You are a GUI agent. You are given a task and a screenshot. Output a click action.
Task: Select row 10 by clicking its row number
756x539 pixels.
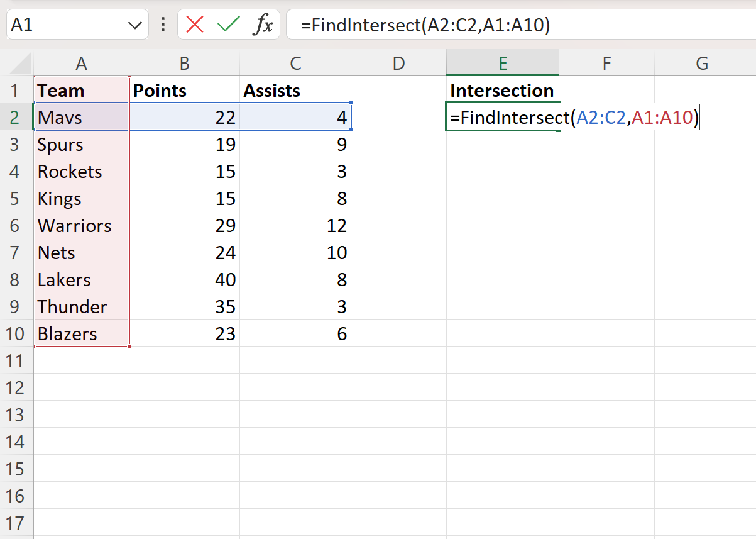pyautogui.click(x=16, y=333)
